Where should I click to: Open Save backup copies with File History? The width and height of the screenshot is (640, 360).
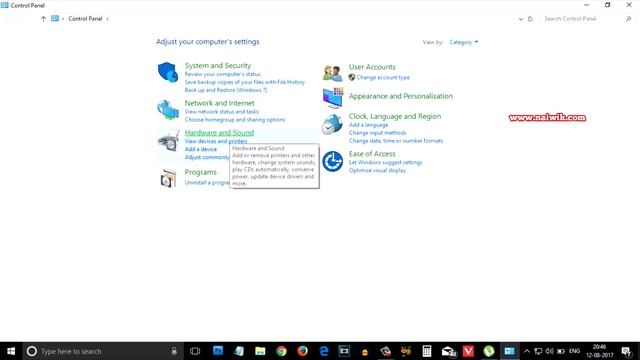(x=245, y=82)
